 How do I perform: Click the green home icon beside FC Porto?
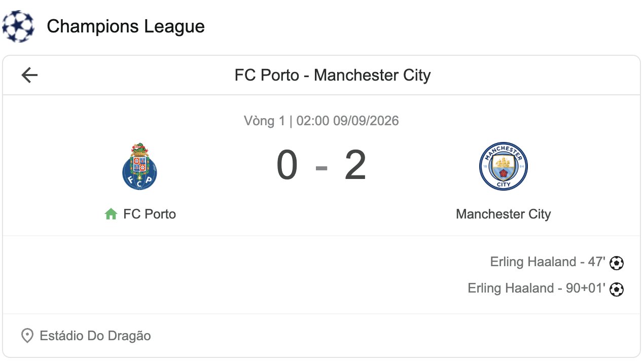(x=111, y=214)
